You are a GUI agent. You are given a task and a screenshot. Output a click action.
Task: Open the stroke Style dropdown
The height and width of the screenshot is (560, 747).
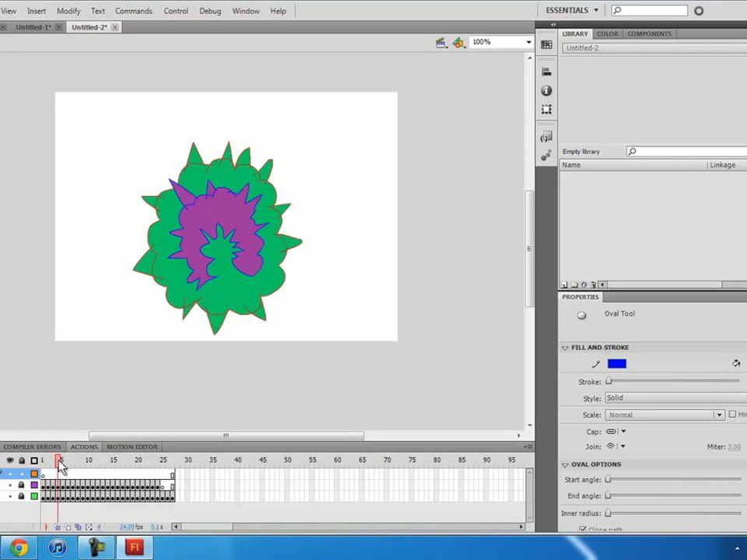pos(675,398)
